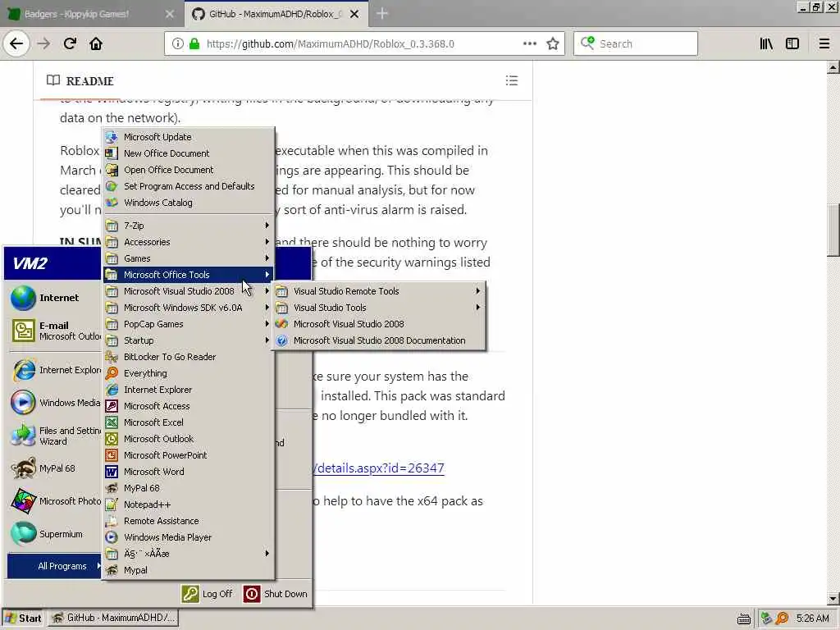Click the Windows Start button
This screenshot has width=840, height=630.
coord(22,619)
